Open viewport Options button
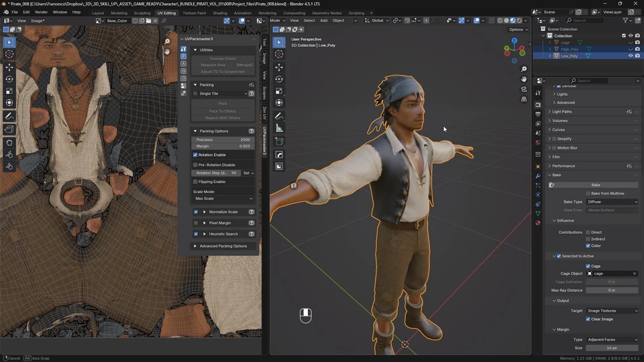Viewport: 644px width, 362px height. point(519,29)
